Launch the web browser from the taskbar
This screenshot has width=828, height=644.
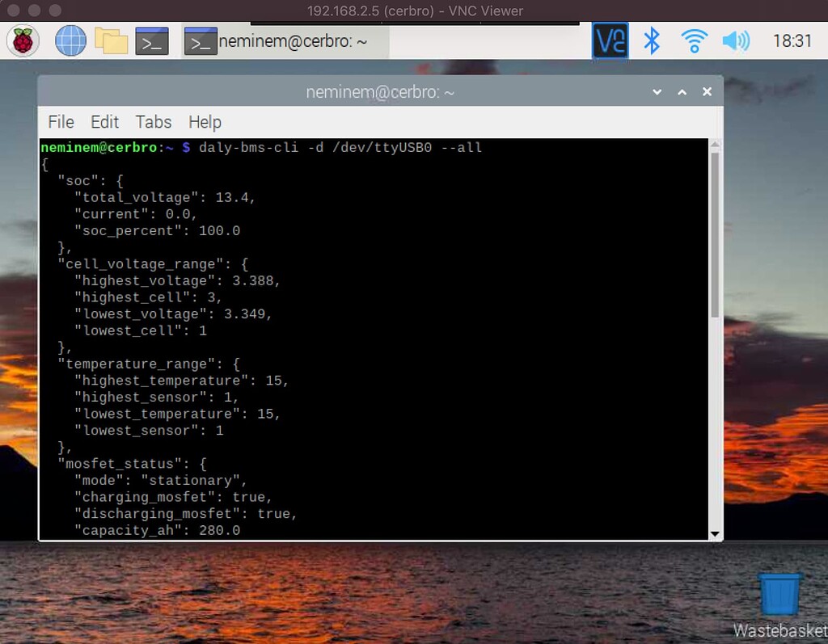tap(69, 40)
